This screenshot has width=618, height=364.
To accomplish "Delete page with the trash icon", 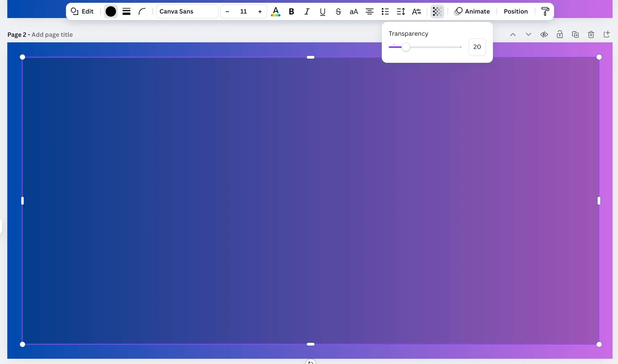I will [591, 34].
